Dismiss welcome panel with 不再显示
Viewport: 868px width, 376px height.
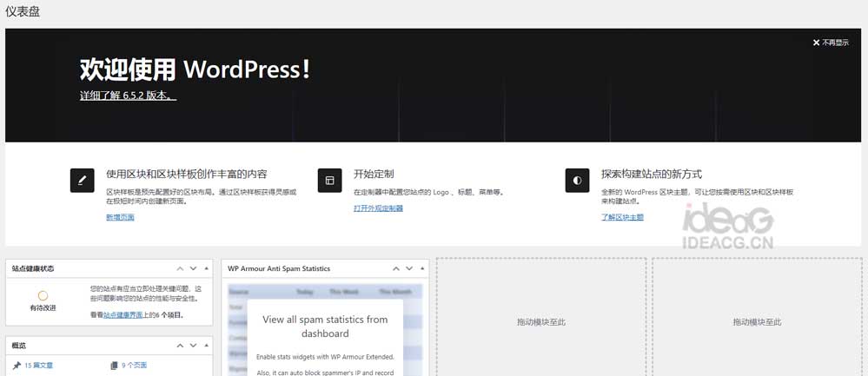[831, 43]
